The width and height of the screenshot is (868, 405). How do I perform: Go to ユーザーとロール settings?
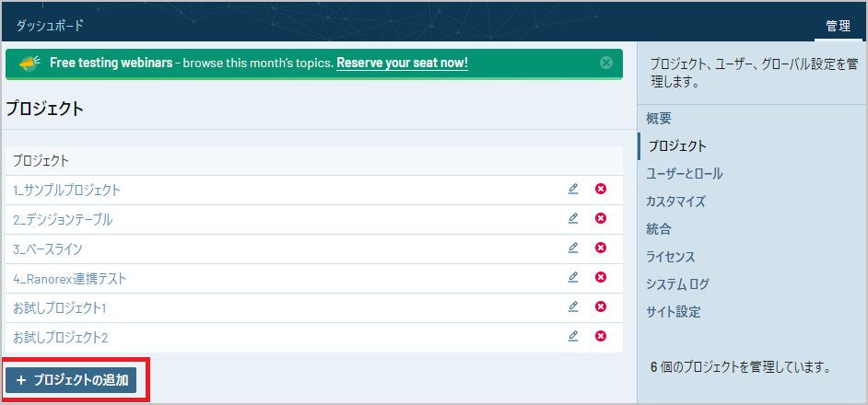(685, 173)
